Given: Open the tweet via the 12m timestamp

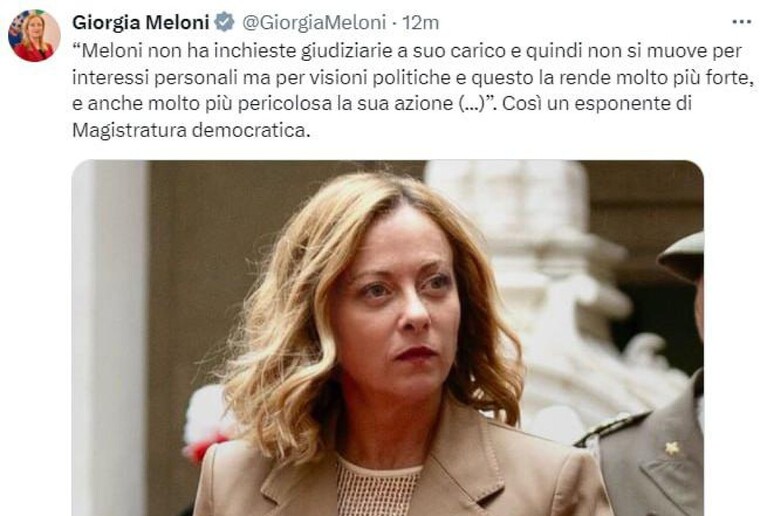Looking at the screenshot, I should (x=421, y=23).
